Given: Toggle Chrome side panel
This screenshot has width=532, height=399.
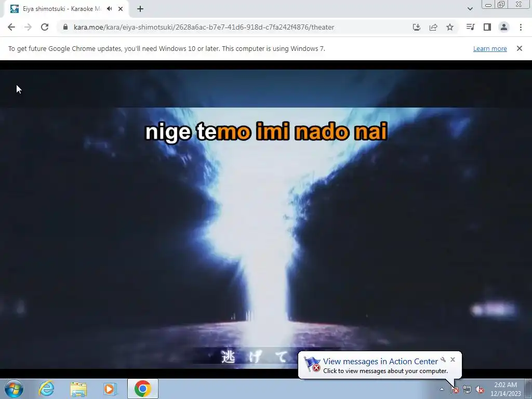Looking at the screenshot, I should 487,27.
